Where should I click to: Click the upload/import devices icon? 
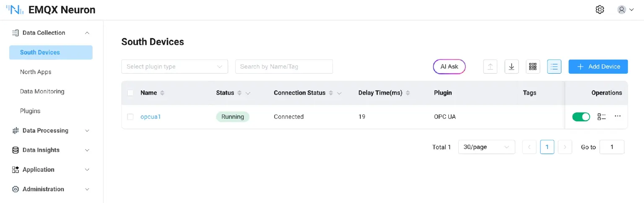(490, 67)
